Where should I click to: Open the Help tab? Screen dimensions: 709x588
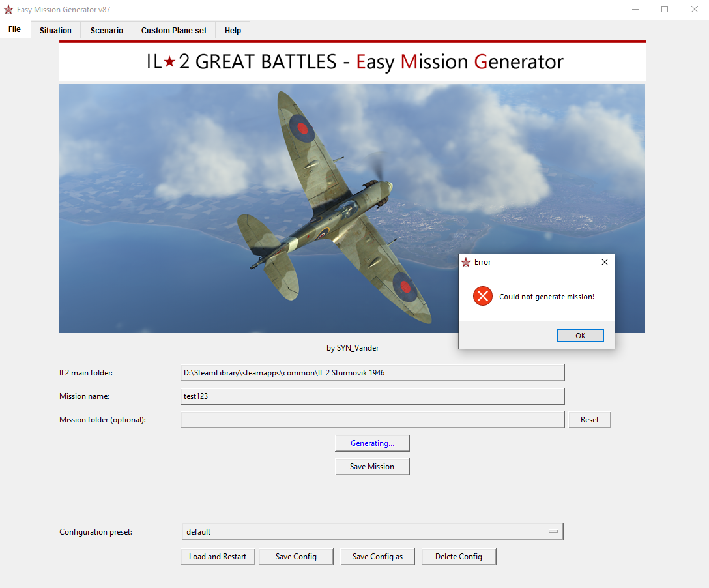pos(233,30)
